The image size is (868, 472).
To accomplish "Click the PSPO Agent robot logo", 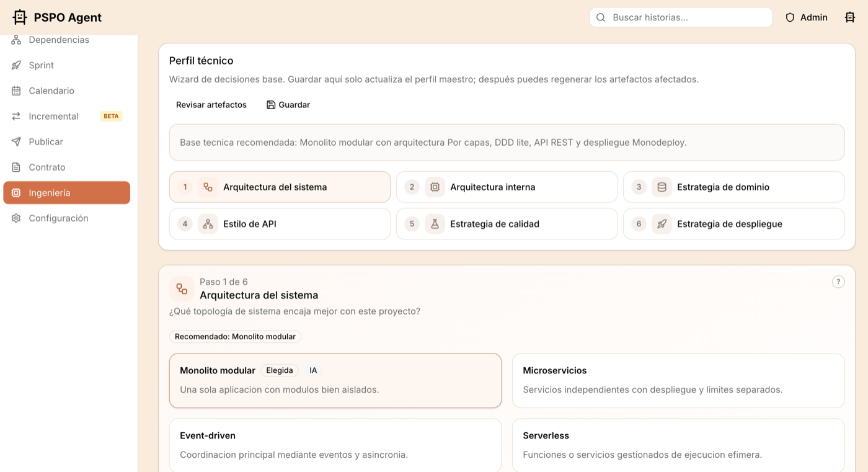I will [19, 17].
